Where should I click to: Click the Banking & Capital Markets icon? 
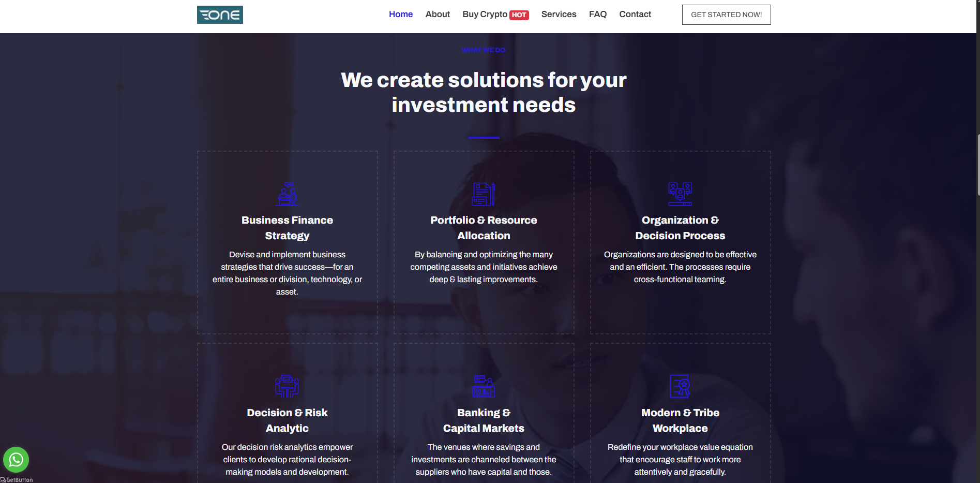484,386
